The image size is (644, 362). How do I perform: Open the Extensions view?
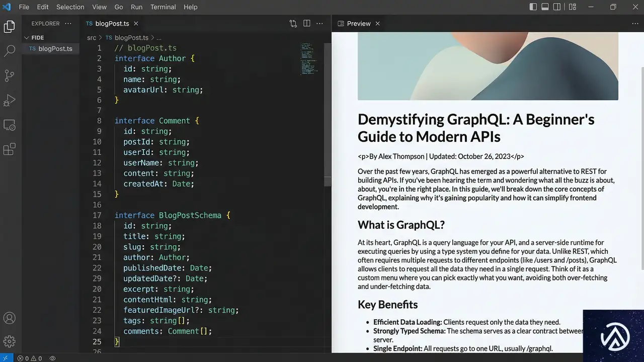(10, 149)
